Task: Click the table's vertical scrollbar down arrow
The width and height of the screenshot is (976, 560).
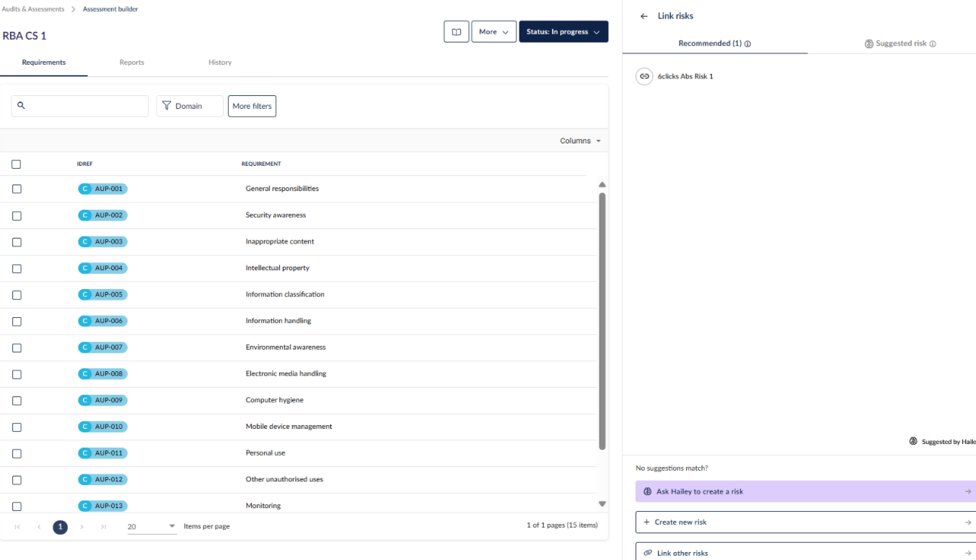Action: [602, 504]
